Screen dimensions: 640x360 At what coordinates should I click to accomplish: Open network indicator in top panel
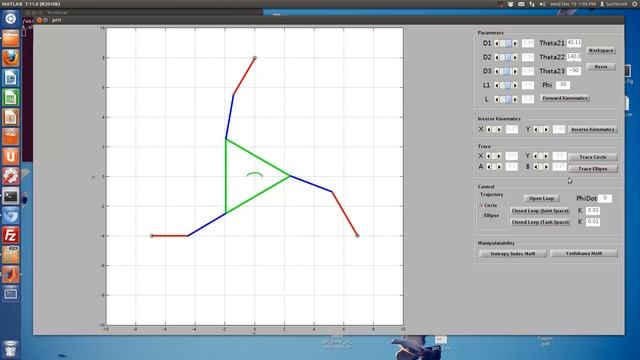[x=532, y=4]
